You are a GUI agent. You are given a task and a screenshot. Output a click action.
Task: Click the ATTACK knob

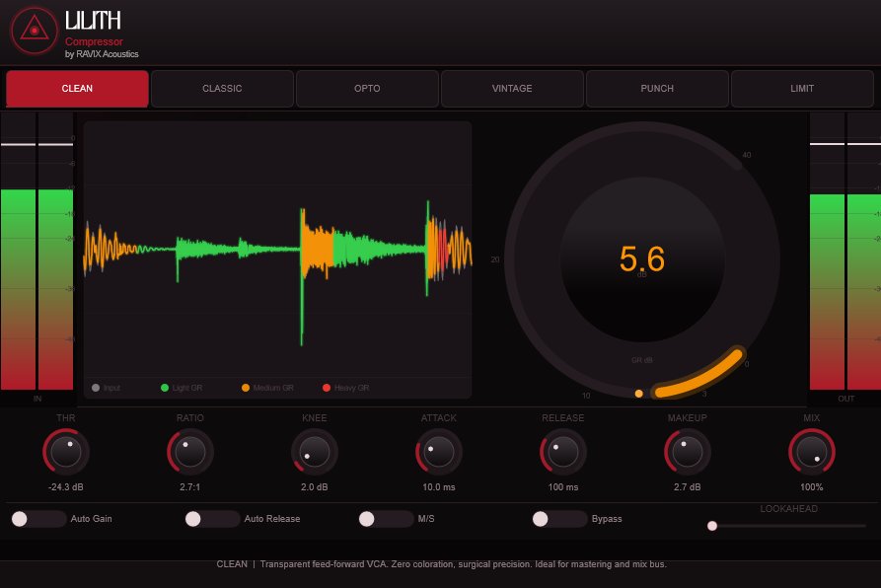pyautogui.click(x=439, y=452)
